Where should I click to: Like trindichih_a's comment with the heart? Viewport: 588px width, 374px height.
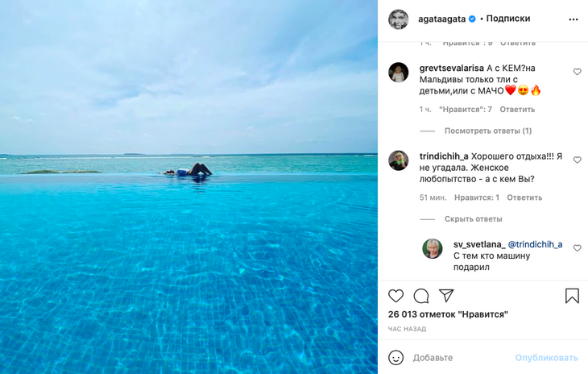[577, 160]
